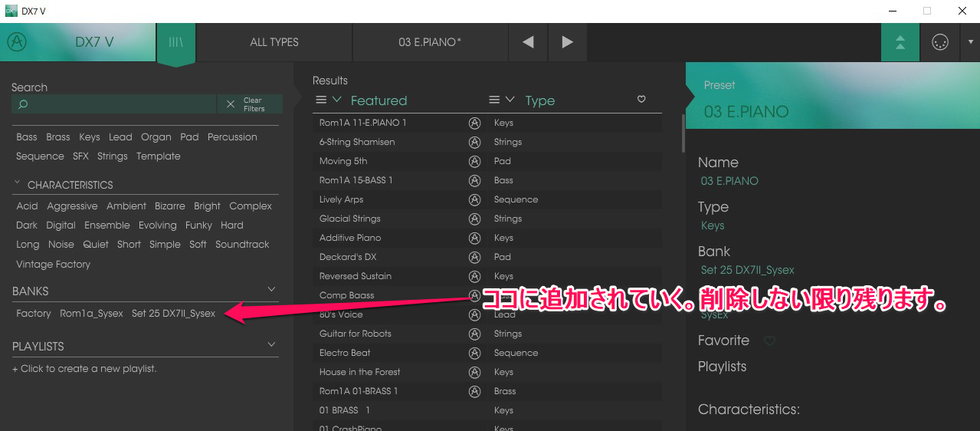Click the Clear Filters button
The height and width of the screenshot is (431, 980).
tap(250, 104)
